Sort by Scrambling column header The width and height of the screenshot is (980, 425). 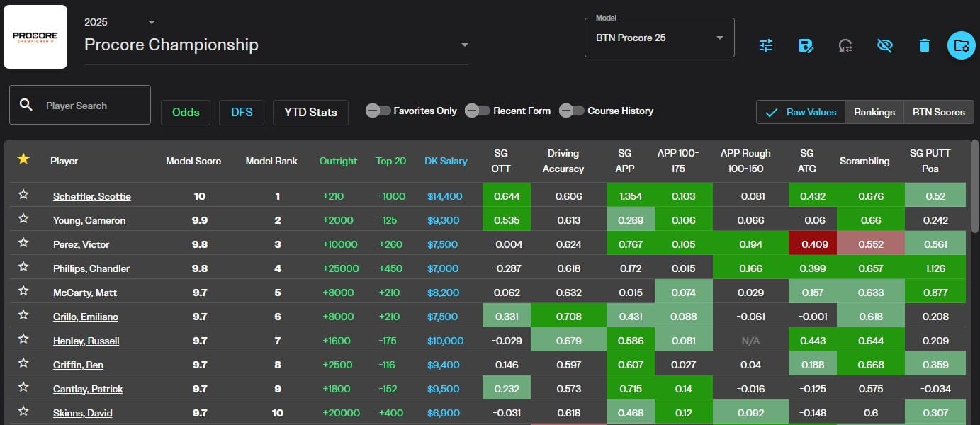point(864,161)
